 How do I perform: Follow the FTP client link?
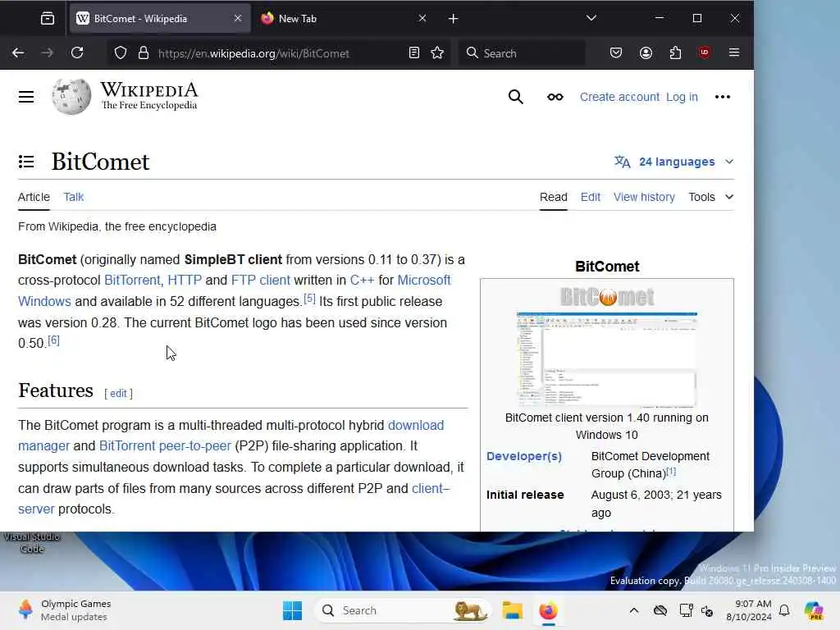tap(260, 281)
